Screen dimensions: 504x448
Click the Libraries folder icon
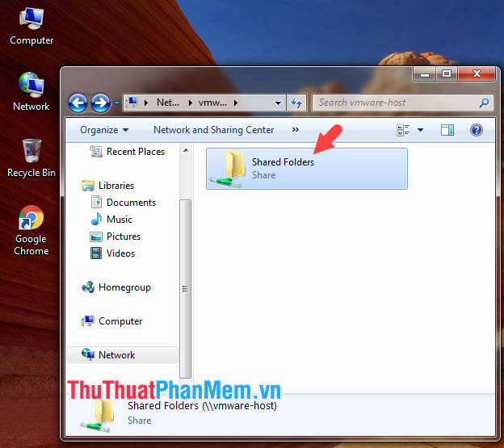pos(88,186)
